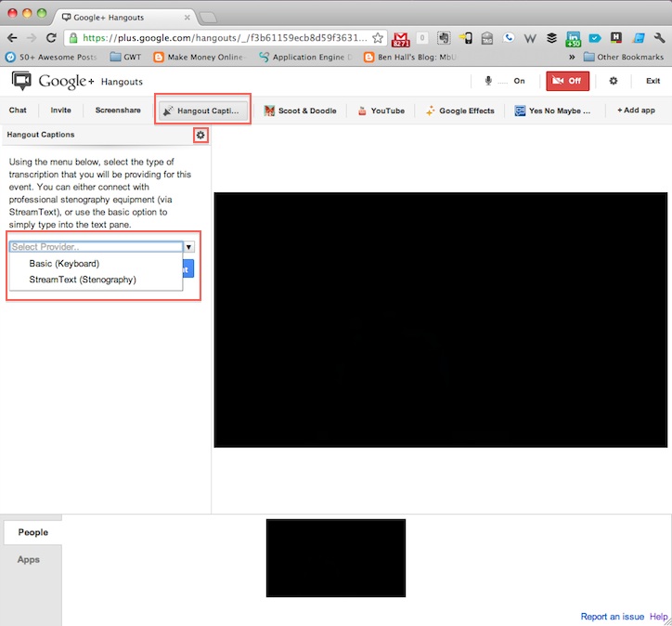672x626 pixels.
Task: Open the Invite option
Action: [61, 111]
